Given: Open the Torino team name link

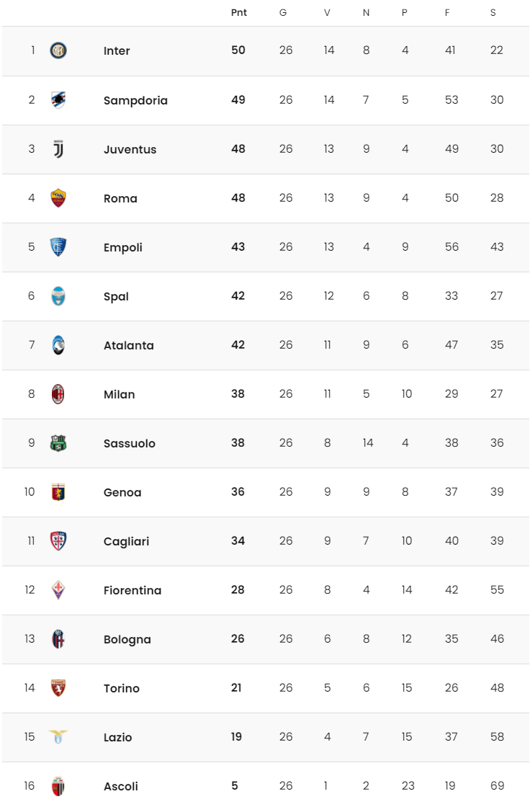Looking at the screenshot, I should [x=122, y=688].
